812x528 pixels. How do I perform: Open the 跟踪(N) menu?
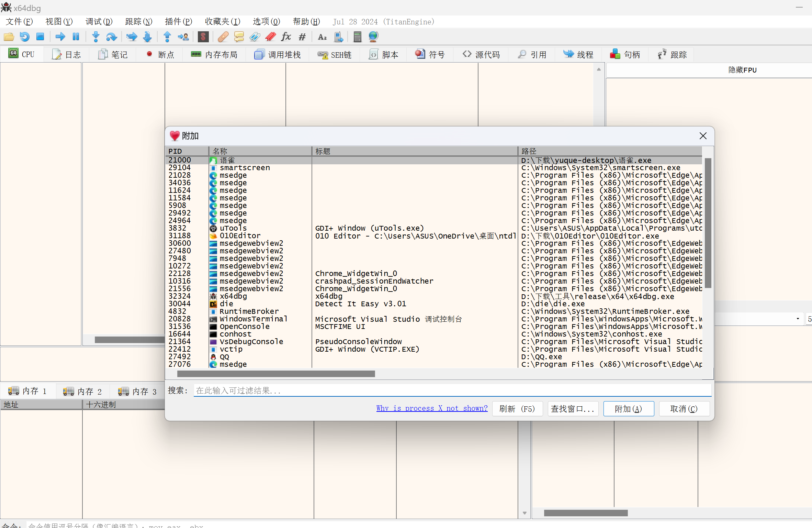139,22
